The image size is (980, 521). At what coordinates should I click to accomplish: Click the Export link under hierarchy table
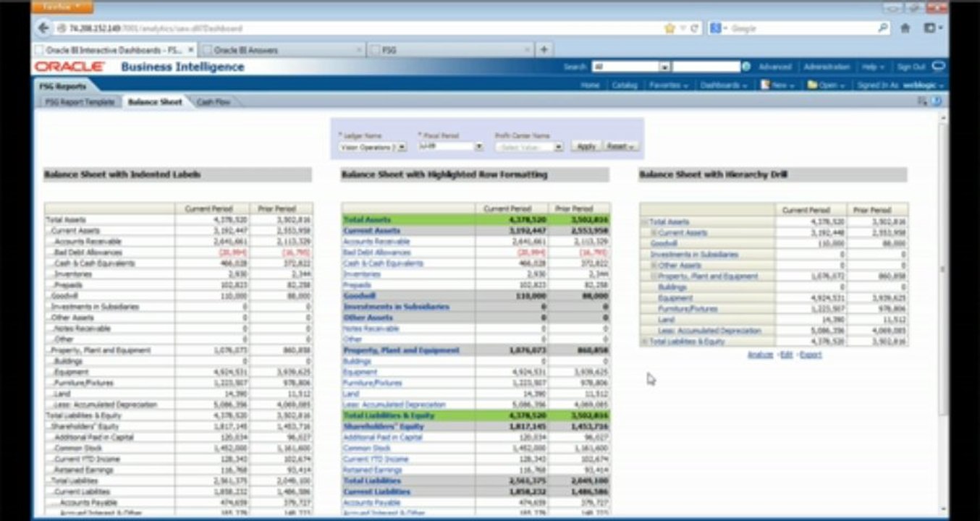pyautogui.click(x=811, y=355)
